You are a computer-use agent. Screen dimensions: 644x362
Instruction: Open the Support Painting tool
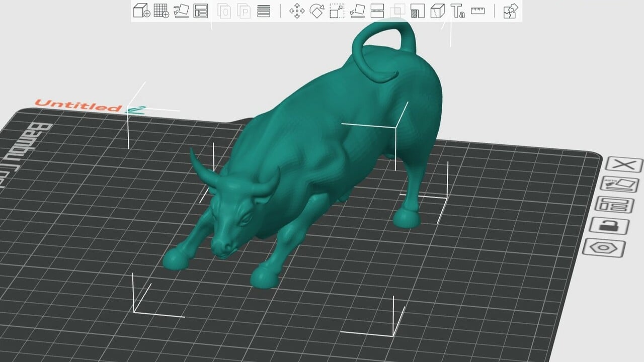click(418, 11)
